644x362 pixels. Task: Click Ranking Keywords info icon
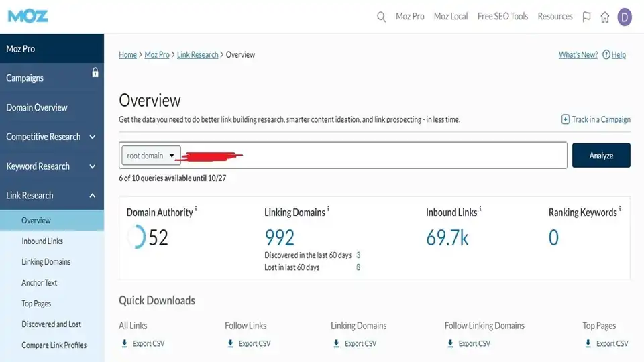(x=620, y=209)
